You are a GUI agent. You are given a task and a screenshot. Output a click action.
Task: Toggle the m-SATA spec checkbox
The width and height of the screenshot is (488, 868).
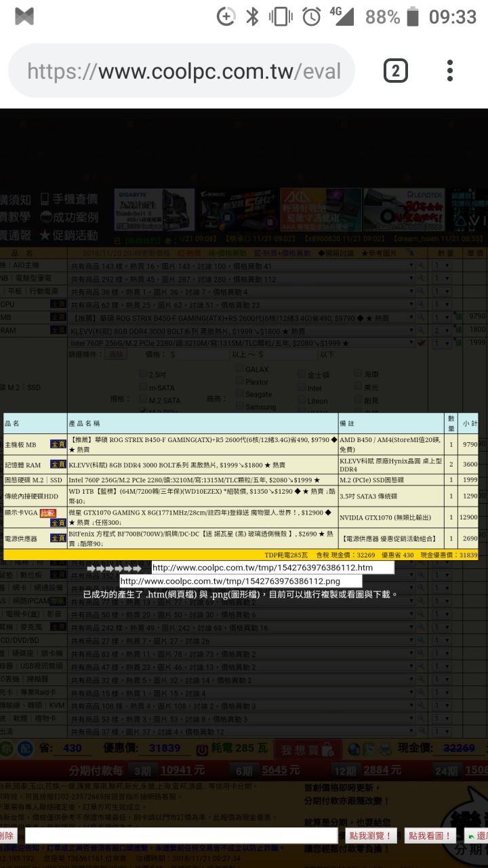pos(142,387)
